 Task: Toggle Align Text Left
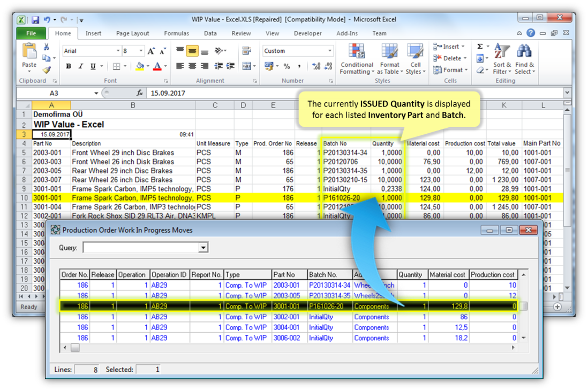click(180, 66)
